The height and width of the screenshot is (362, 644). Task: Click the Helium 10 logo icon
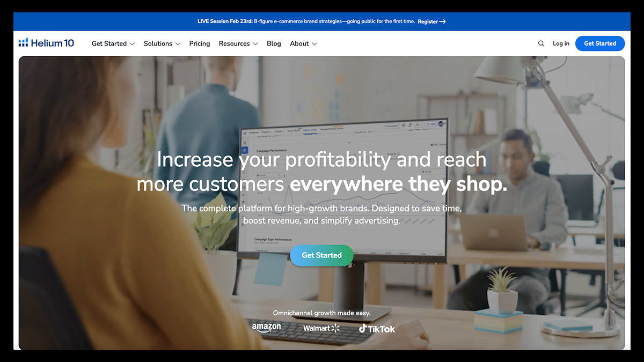pyautogui.click(x=23, y=43)
